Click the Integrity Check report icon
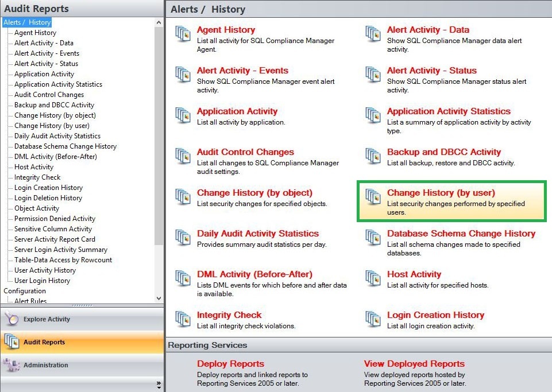552x392 pixels. (183, 320)
